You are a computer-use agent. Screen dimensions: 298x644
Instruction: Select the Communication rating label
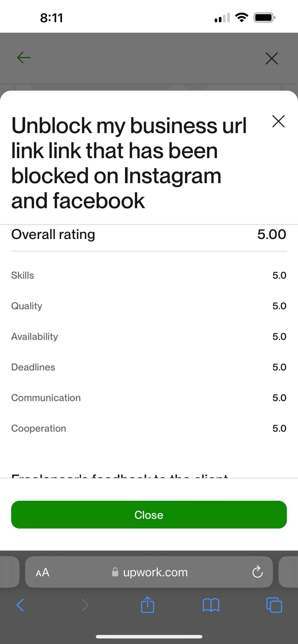coord(46,398)
